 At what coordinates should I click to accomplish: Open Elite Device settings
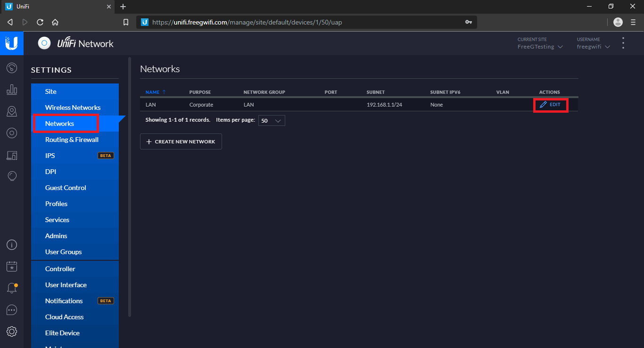point(75,333)
